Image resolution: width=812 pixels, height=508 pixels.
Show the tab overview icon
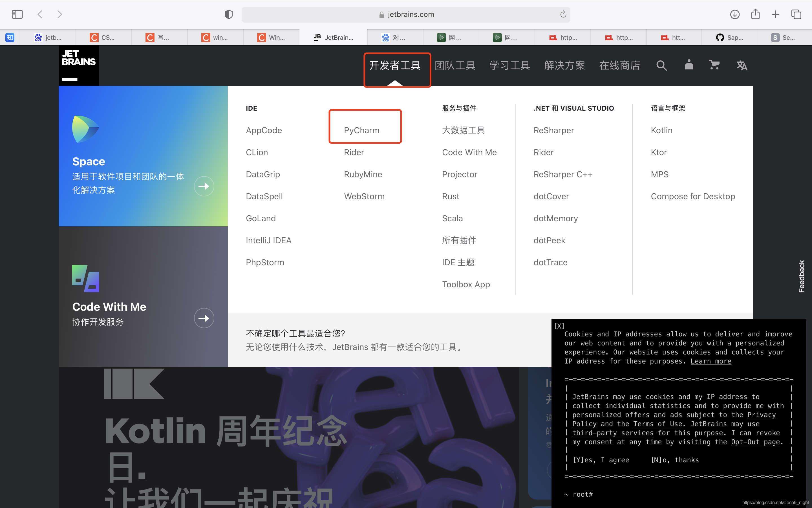pyautogui.click(x=796, y=14)
